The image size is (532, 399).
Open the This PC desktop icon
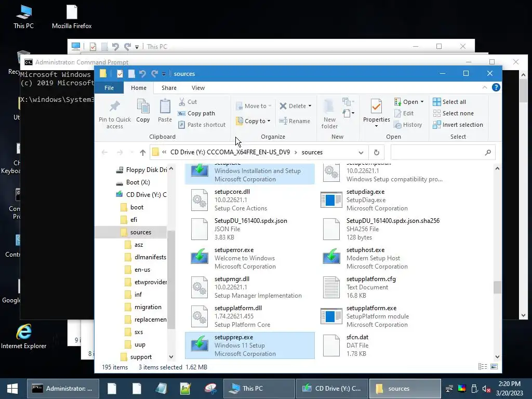(23, 16)
